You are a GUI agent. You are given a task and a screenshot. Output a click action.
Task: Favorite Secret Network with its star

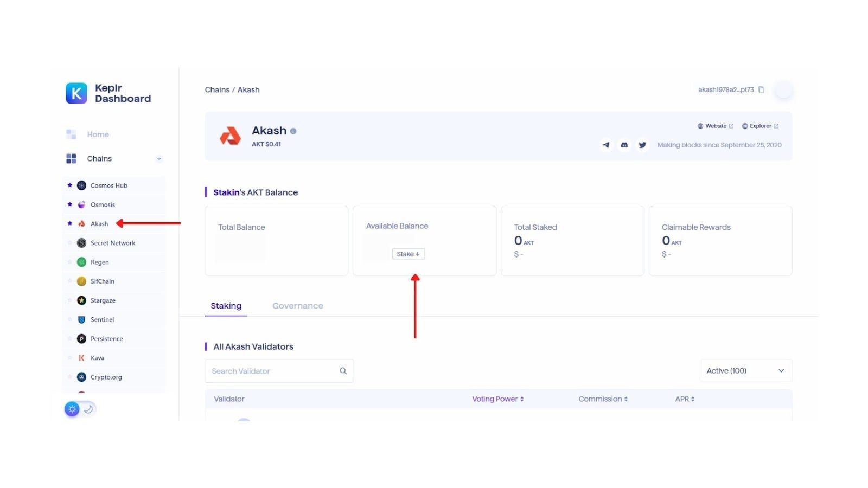point(69,243)
